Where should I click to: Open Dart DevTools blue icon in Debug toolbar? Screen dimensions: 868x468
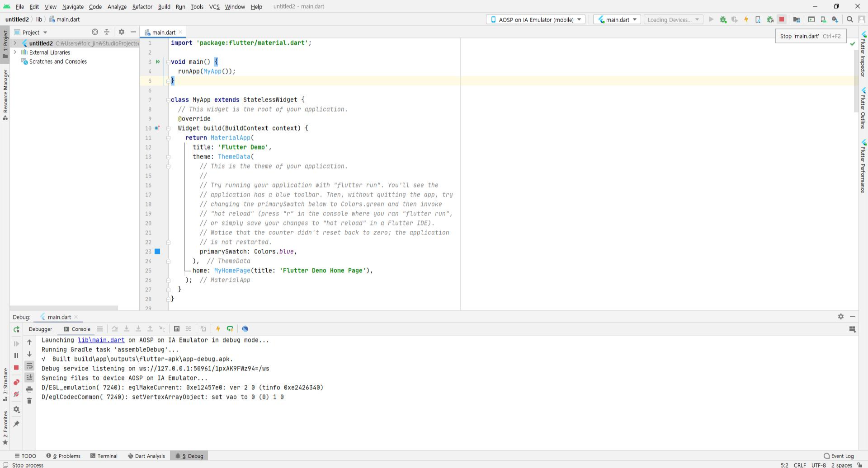point(245,329)
